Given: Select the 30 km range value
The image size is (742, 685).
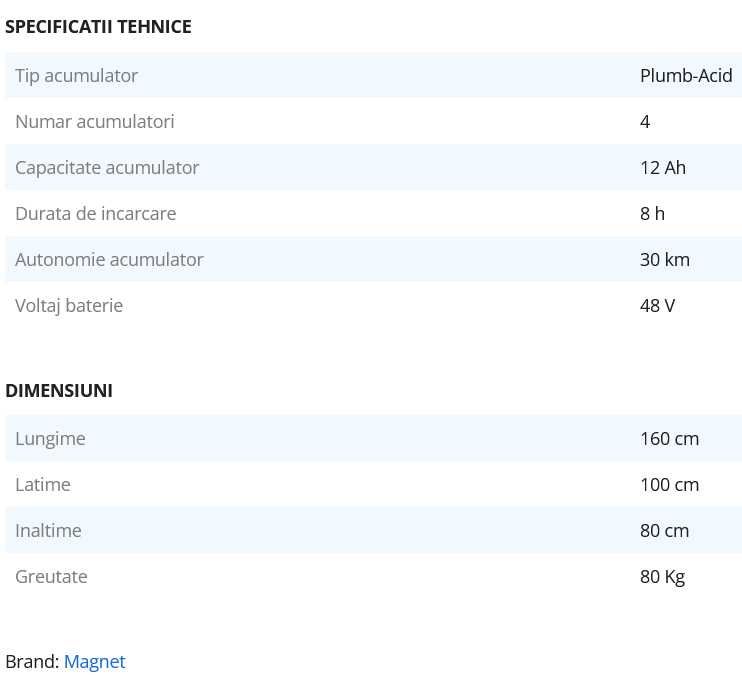Looking at the screenshot, I should click(x=665, y=260).
